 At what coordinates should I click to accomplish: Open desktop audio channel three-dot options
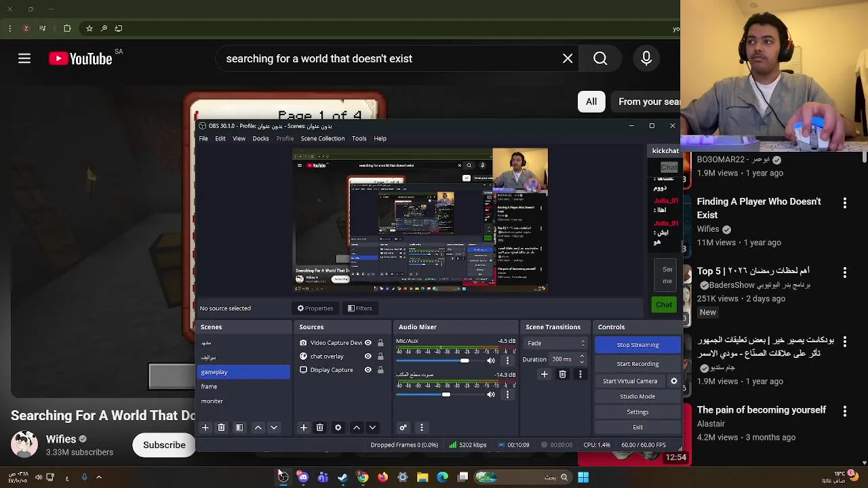coord(507,394)
